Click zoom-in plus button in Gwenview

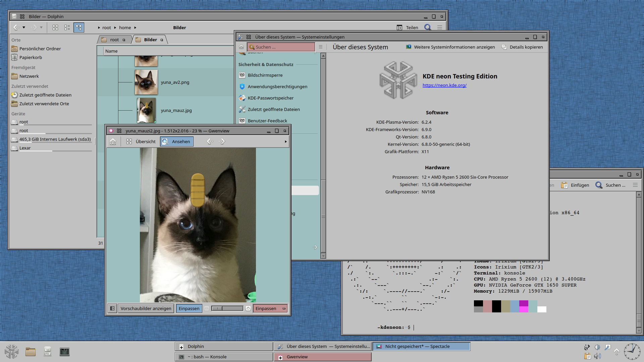(x=248, y=308)
